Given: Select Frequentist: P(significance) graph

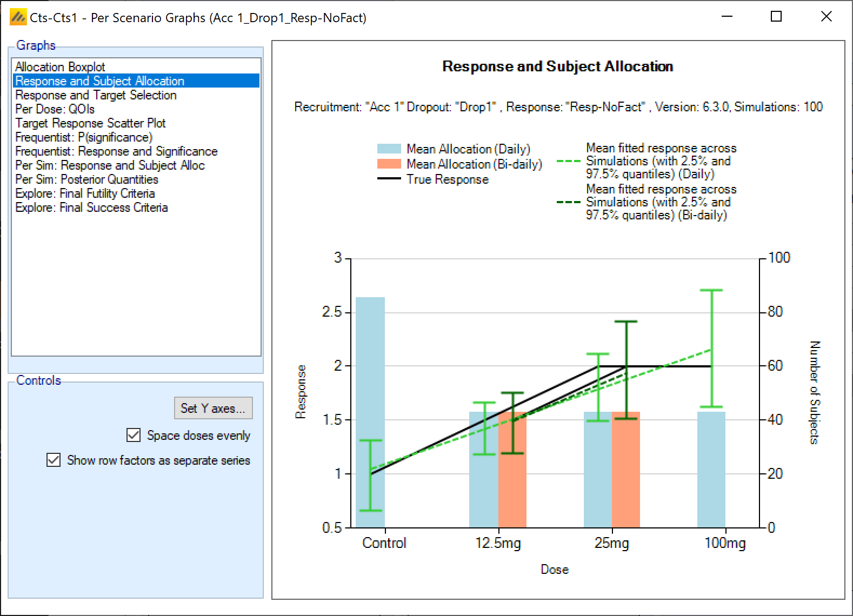Looking at the screenshot, I should point(84,137).
